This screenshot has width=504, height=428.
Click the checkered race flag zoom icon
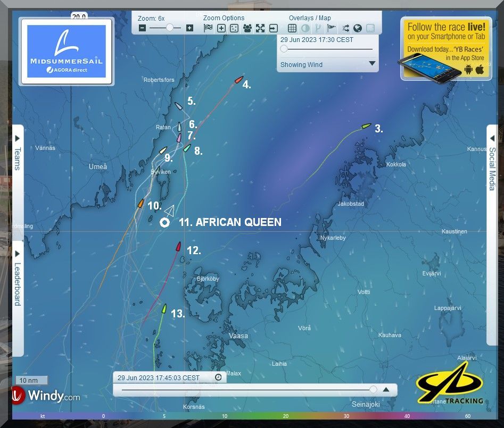click(x=208, y=28)
